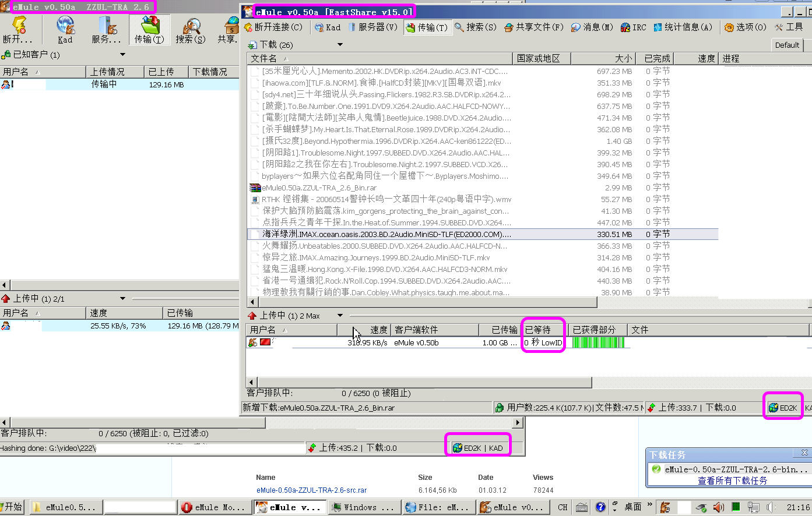The image size is (812, 516).
Task: Sort downloads by 已完成 column header
Action: point(655,58)
